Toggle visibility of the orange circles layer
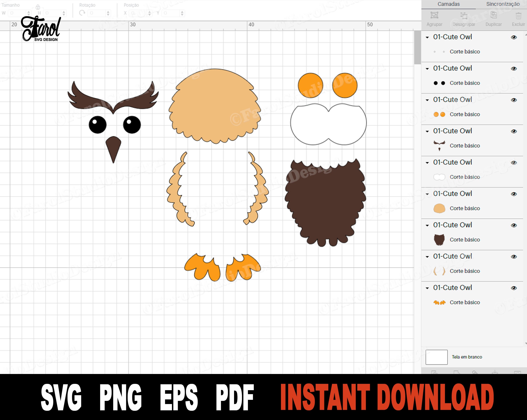 tap(514, 100)
